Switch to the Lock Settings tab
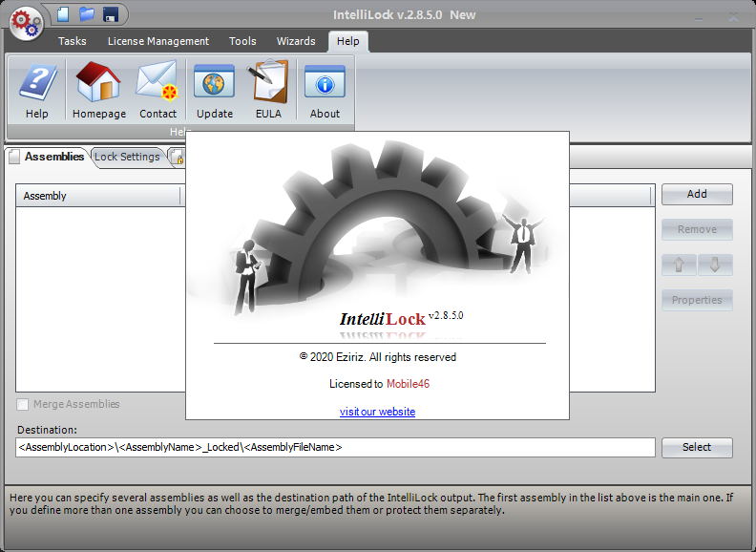756x552 pixels. click(127, 157)
